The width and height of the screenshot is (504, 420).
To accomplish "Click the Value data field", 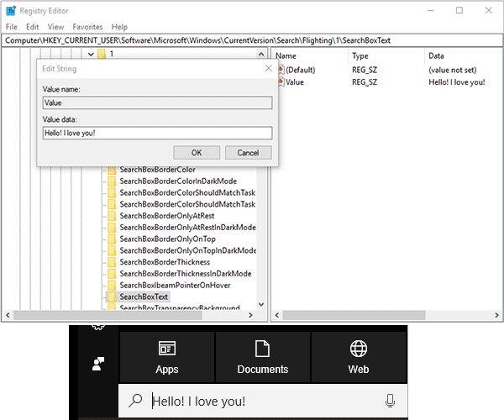I will click(x=158, y=133).
